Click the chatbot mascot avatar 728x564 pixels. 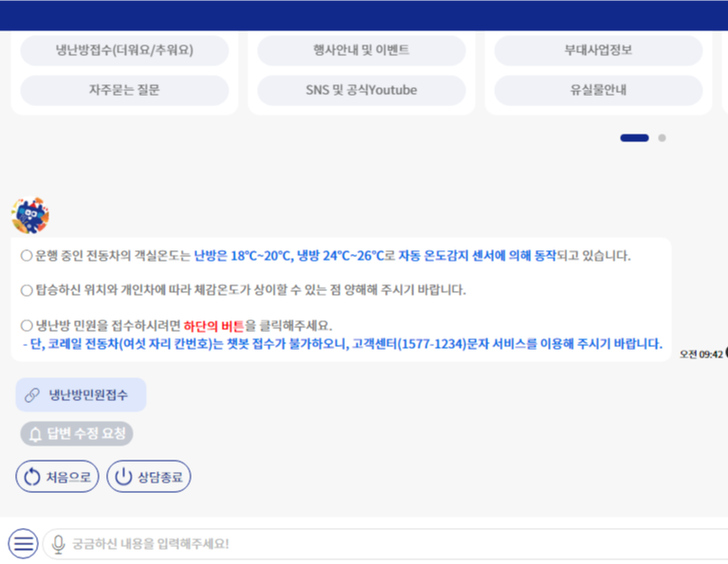click(x=30, y=215)
